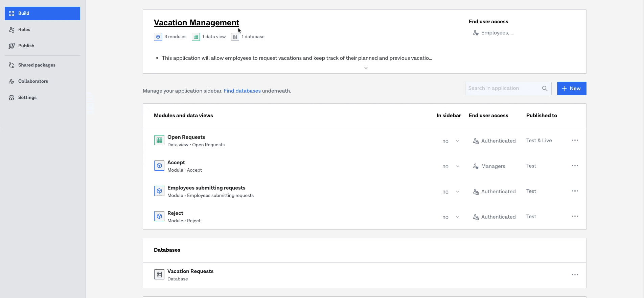Screen dimensions: 644x298
Task: Click the Reject module cube icon
Action: pyautogui.click(x=159, y=216)
